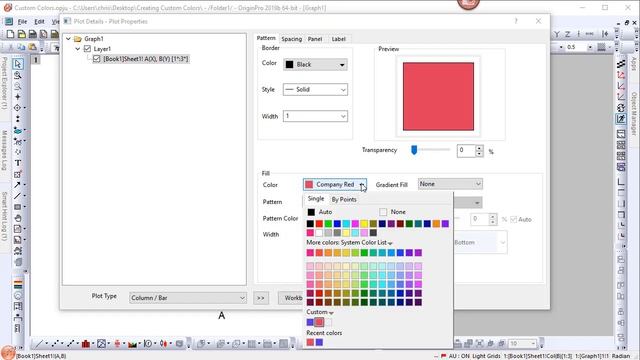Open the Messages Log side tab
This screenshot has width=640, height=360.
(x=4, y=151)
